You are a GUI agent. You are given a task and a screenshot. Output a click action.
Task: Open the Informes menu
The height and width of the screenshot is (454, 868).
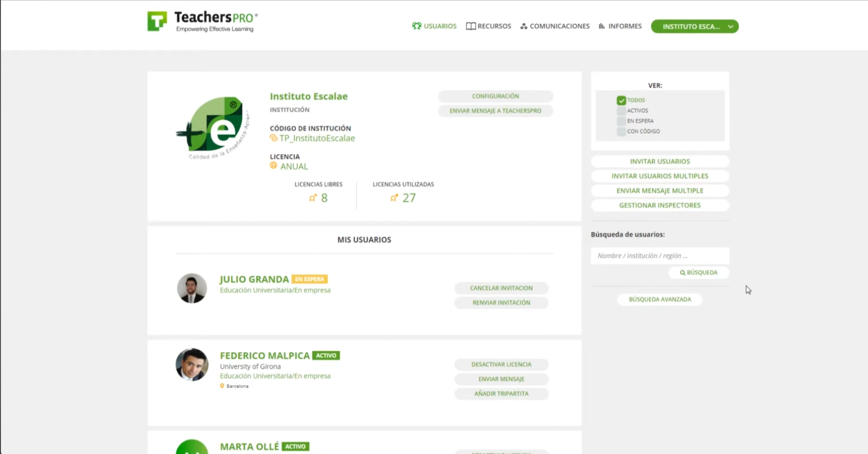[x=620, y=26]
